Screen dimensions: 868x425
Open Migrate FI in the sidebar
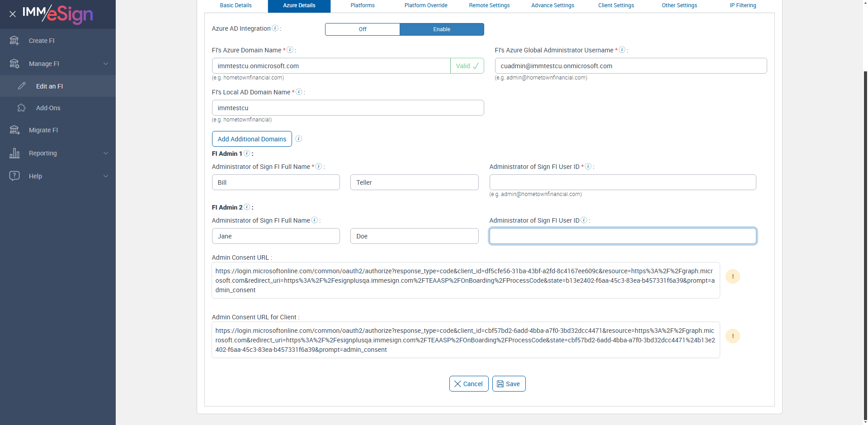(58, 130)
